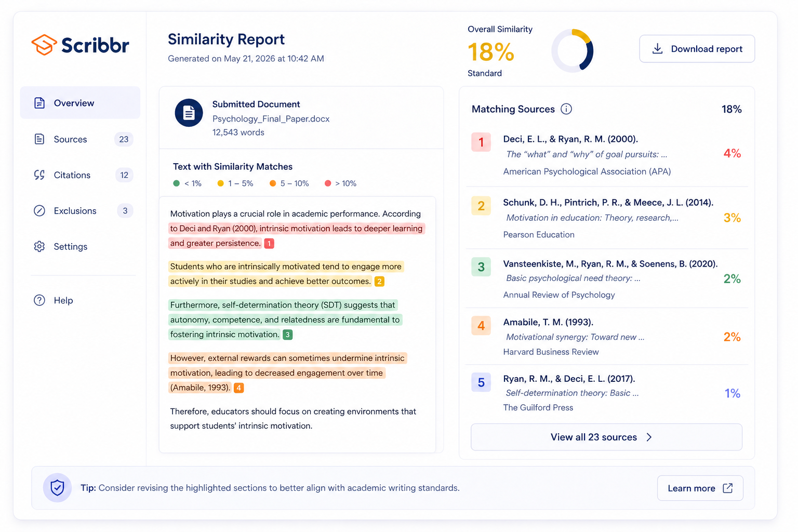
Task: Click the shield icon in the tip banner
Action: tap(57, 487)
